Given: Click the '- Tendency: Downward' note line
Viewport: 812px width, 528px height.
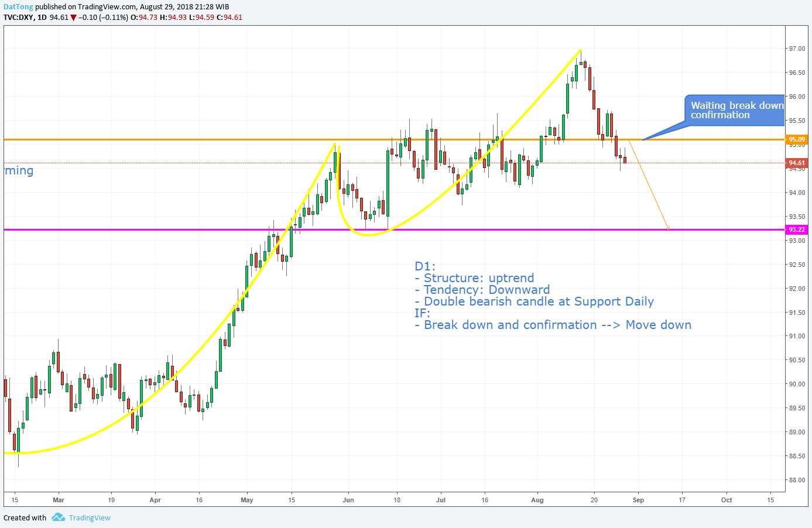Looking at the screenshot, I should tap(482, 290).
